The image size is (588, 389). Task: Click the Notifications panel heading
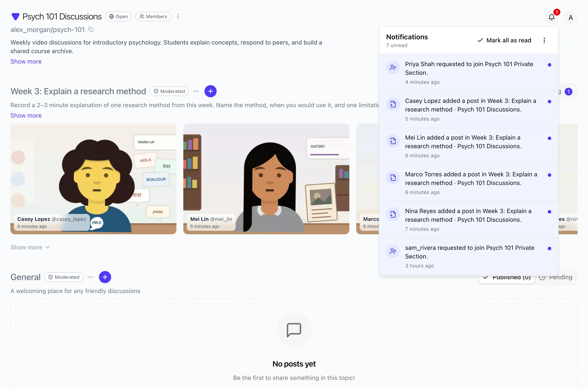coord(407,37)
